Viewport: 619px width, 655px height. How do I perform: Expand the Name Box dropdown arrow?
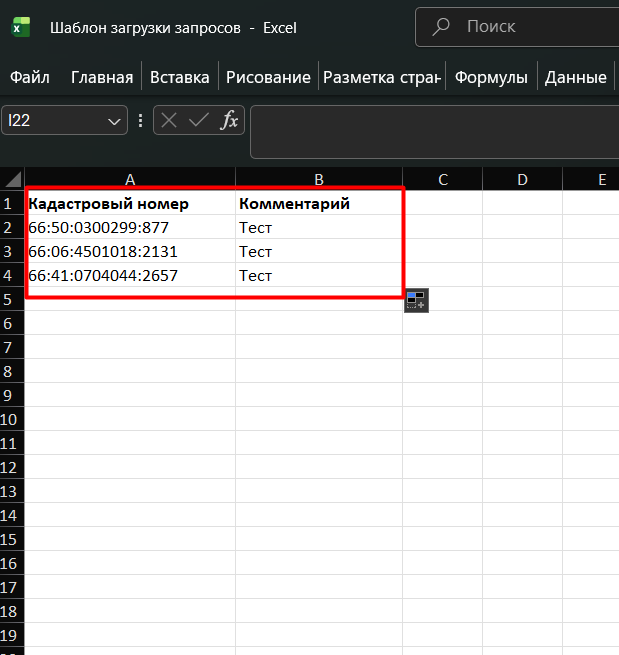[x=114, y=122]
